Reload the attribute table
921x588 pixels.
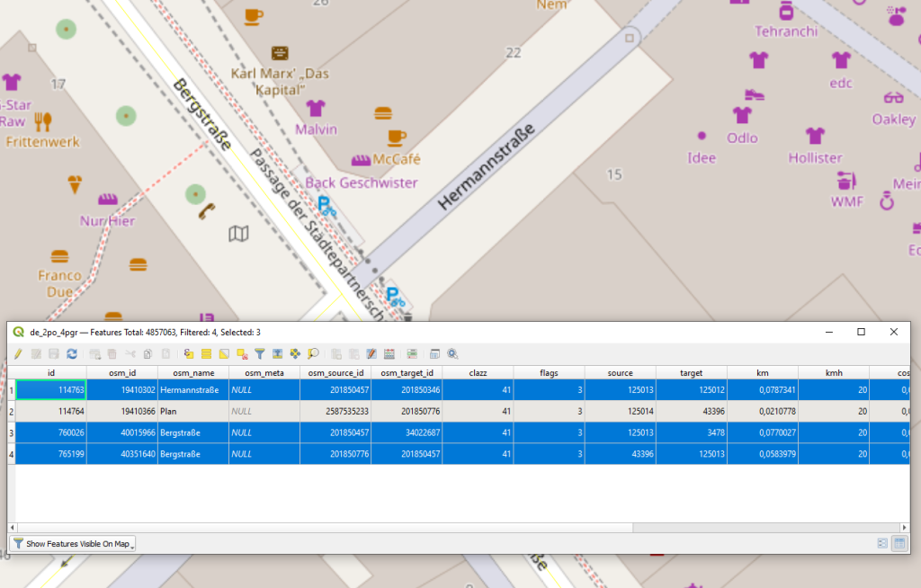point(72,354)
